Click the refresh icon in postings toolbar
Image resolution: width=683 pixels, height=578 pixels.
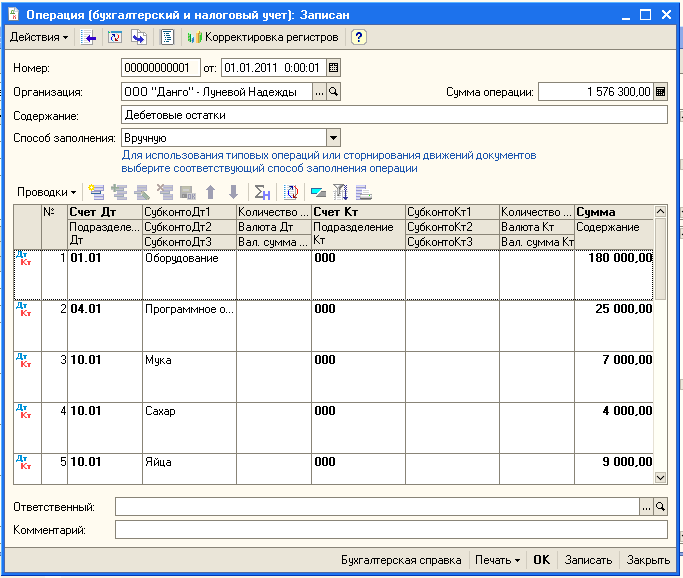[291, 192]
